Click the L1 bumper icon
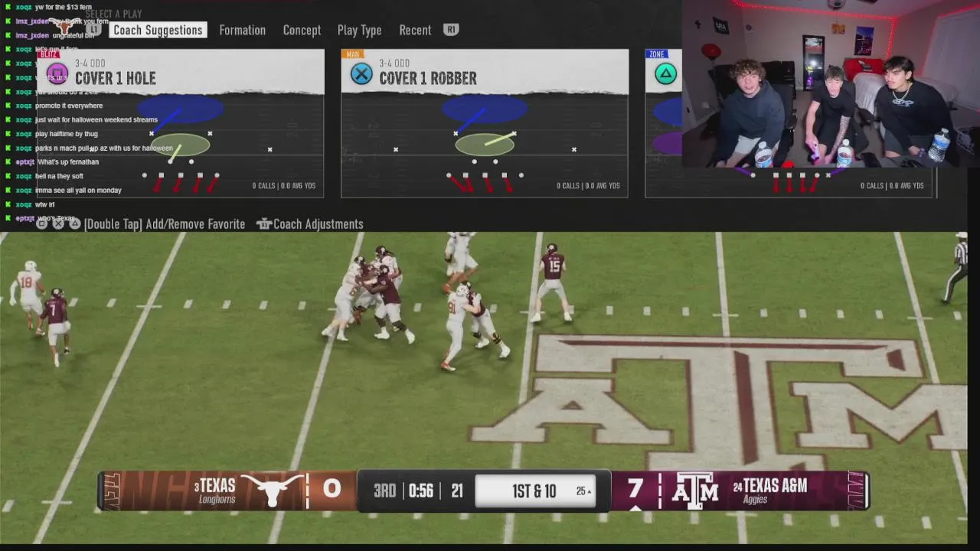Image resolution: width=980 pixels, height=551 pixels. tap(93, 29)
